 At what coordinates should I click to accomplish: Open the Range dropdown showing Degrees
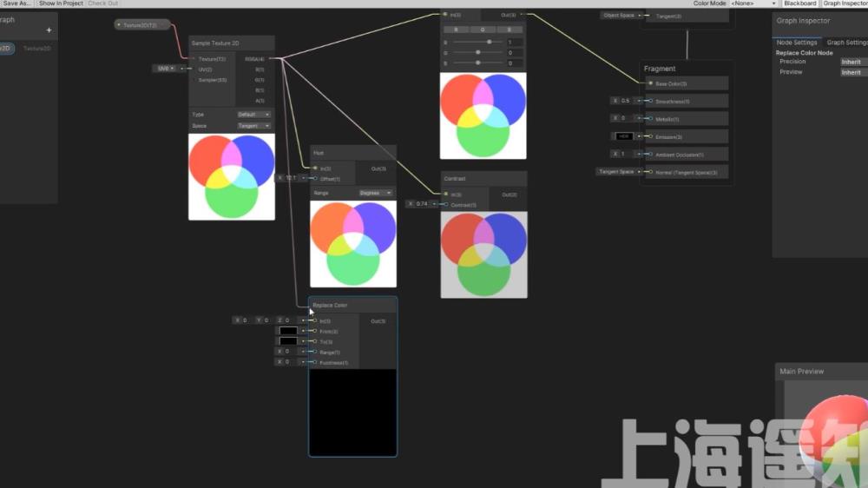pos(376,193)
